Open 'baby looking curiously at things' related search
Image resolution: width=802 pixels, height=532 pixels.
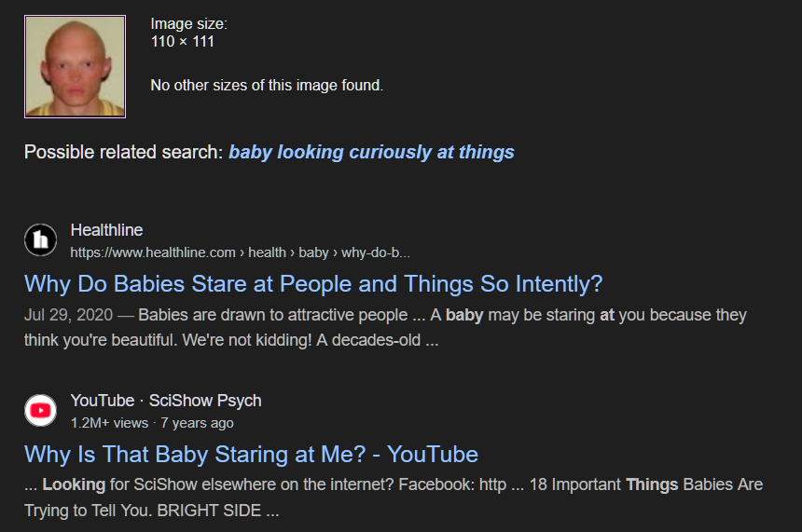(371, 152)
